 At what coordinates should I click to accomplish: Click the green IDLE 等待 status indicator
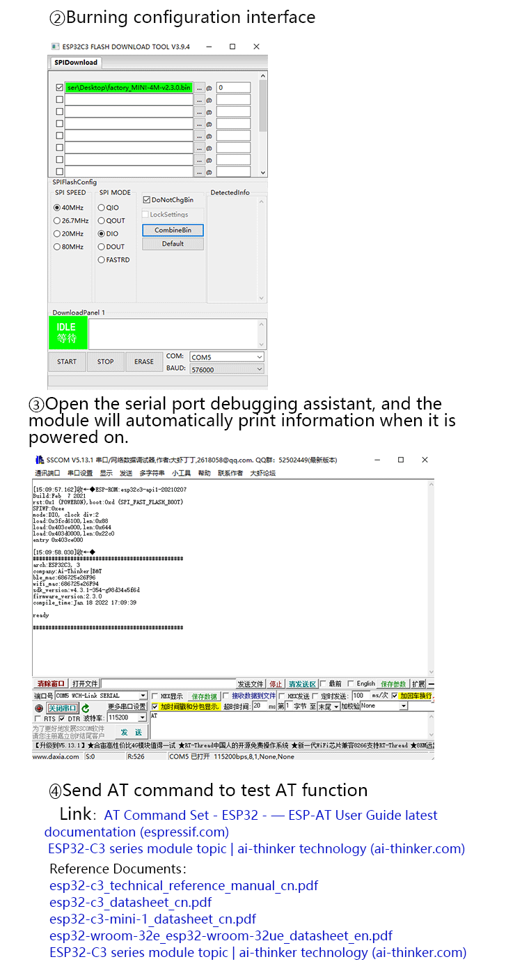click(68, 333)
